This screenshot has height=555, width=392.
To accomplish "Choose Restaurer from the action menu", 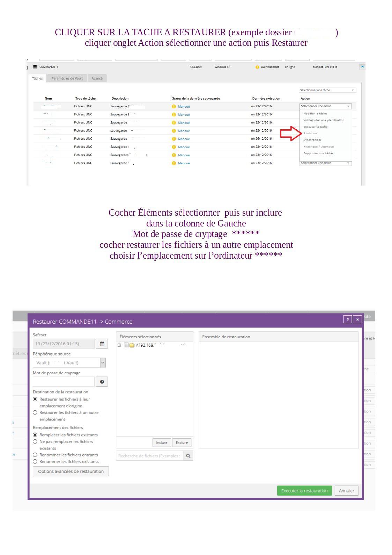I will pyautogui.click(x=310, y=133).
